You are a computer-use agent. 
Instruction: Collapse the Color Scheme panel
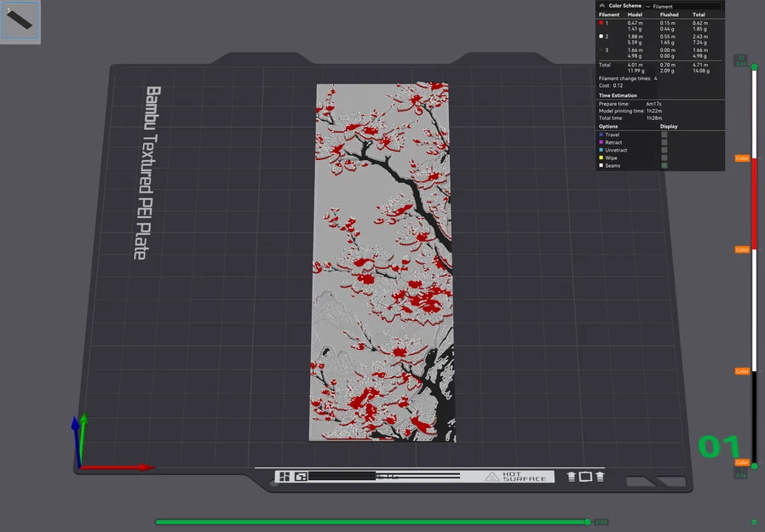pos(602,5)
